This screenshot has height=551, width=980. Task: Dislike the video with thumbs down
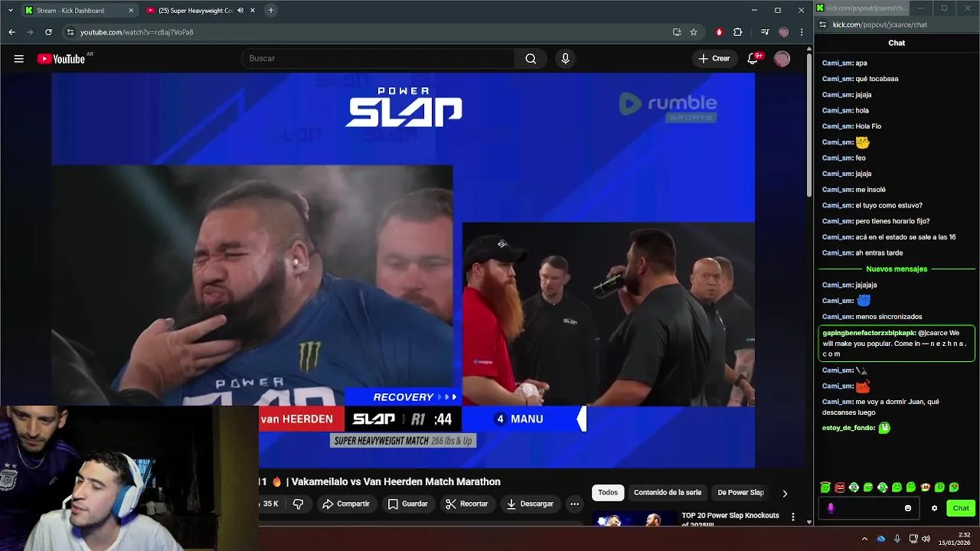click(299, 504)
